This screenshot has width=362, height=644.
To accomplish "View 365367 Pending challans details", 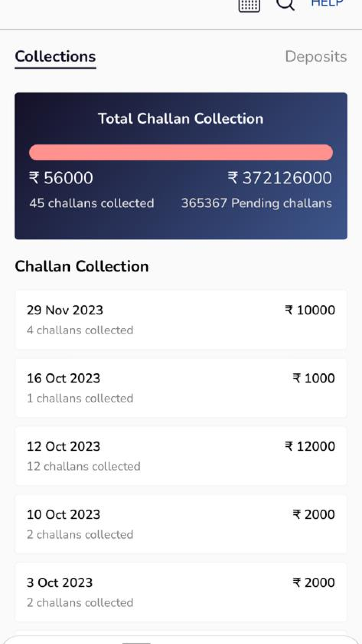I will pos(256,203).
